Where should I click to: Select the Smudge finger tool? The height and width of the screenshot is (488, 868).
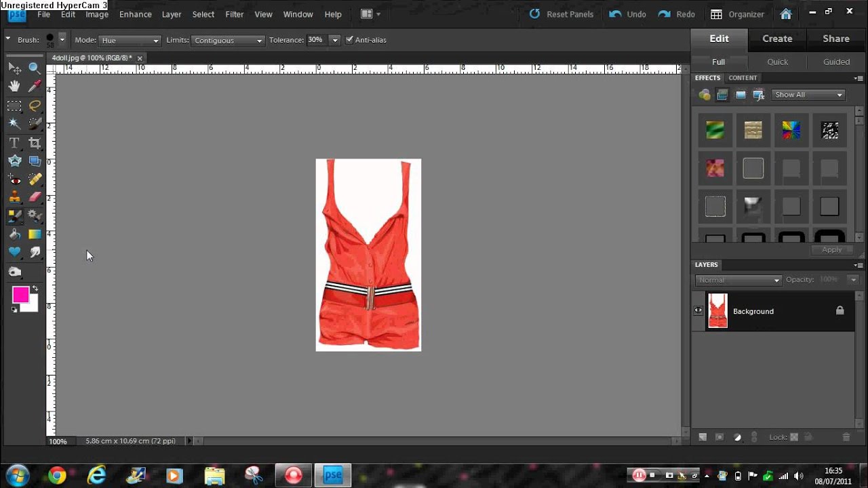pos(35,252)
